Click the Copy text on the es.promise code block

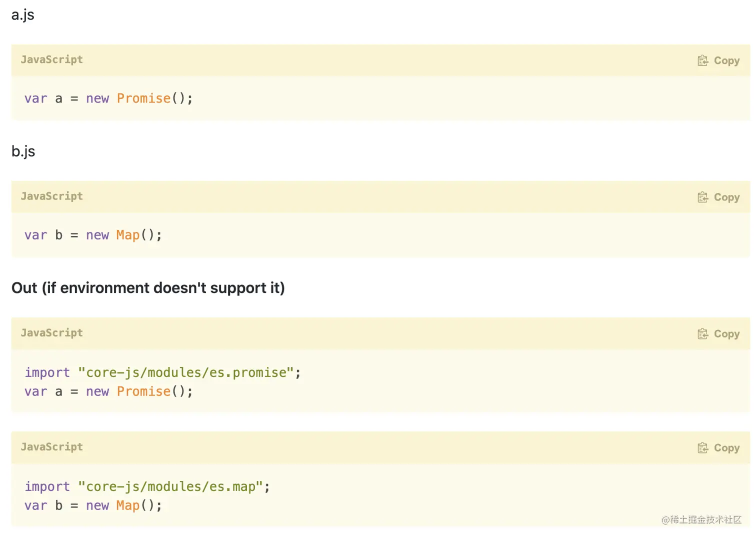727,333
